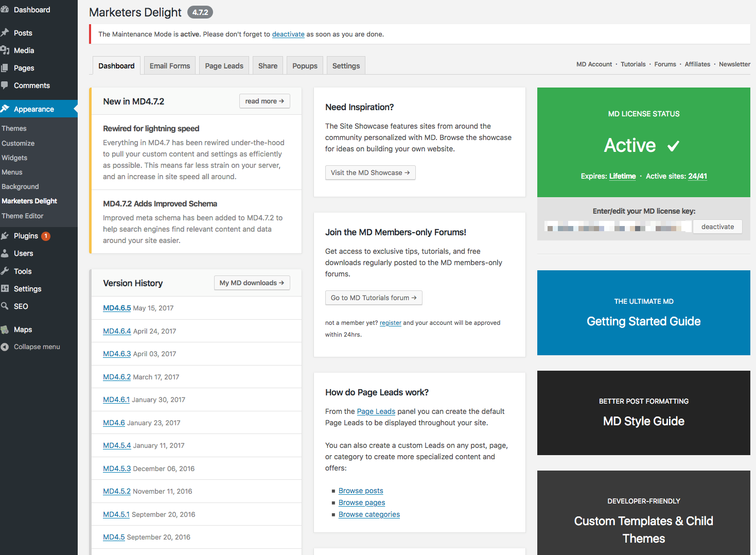Click the read more button
This screenshot has width=756, height=555.
265,101
